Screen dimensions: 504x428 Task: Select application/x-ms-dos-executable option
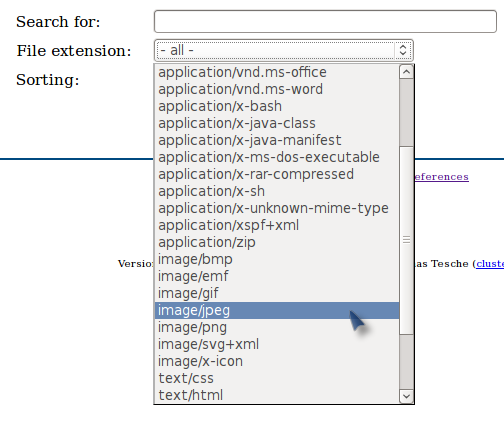pyautogui.click(x=277, y=157)
